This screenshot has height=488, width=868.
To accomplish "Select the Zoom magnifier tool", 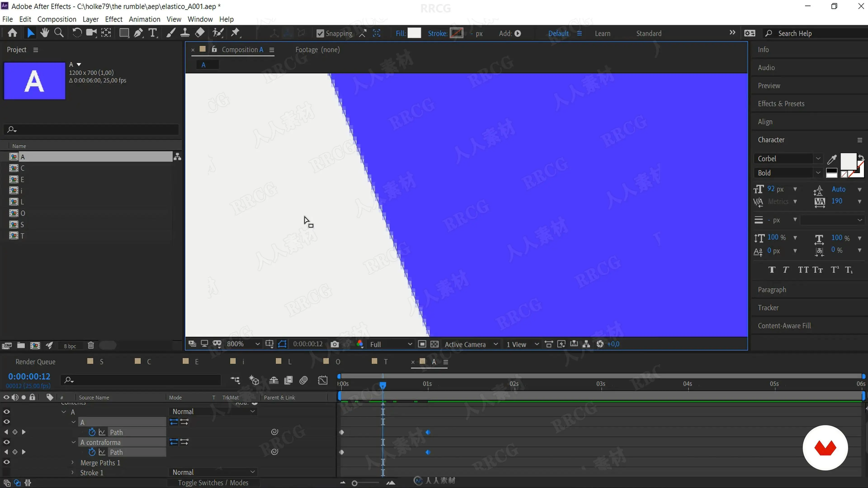I will tap(59, 33).
